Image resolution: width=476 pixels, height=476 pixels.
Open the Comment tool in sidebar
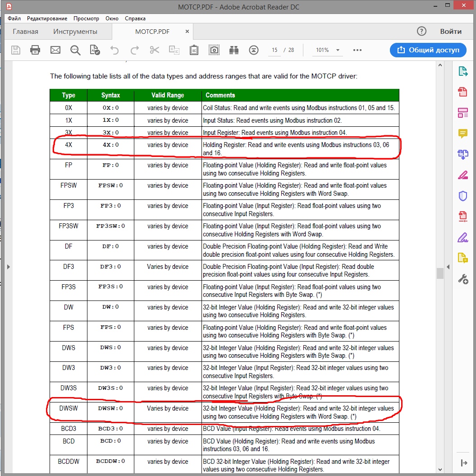(462, 133)
